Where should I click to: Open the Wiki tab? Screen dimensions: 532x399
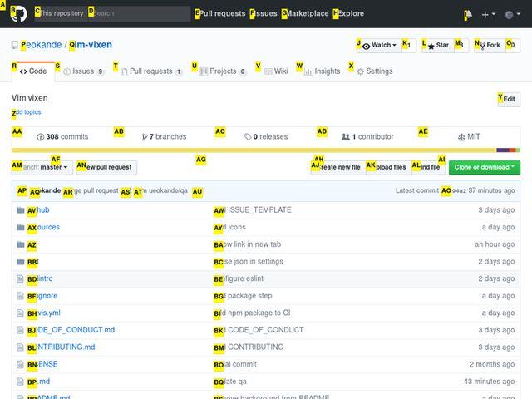tap(276, 71)
